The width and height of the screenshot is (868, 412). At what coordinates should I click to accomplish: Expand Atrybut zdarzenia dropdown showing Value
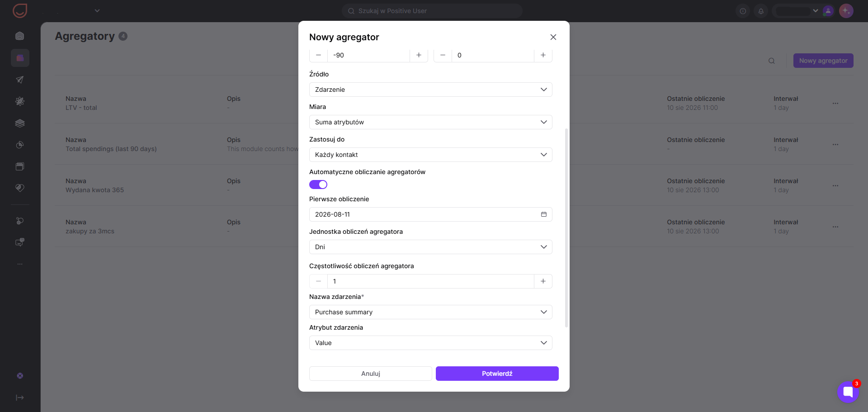pyautogui.click(x=430, y=343)
